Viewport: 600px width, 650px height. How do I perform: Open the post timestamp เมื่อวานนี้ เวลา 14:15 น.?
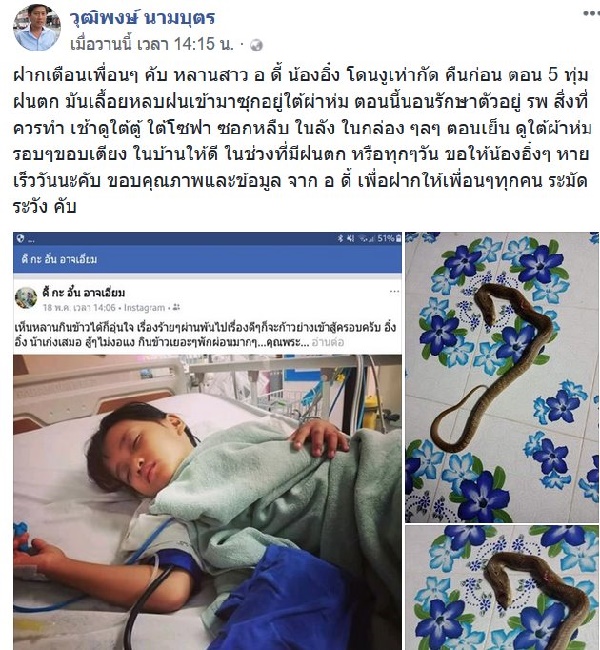pos(152,44)
